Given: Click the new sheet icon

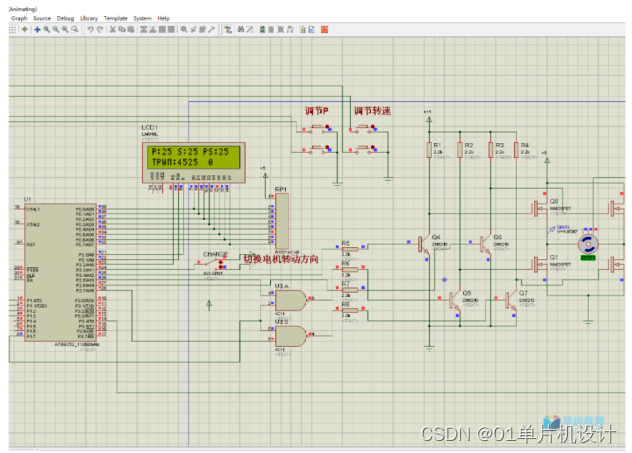Looking at the screenshot, I should tap(271, 29).
